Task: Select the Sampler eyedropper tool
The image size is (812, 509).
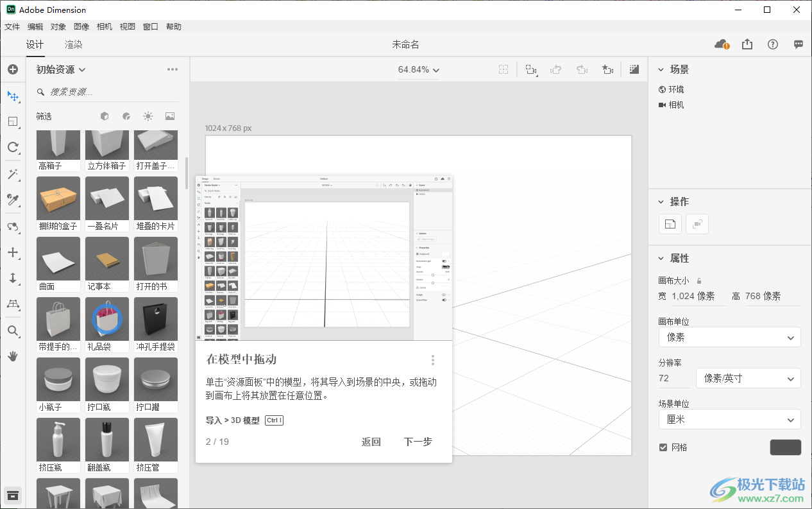Action: [x=13, y=200]
